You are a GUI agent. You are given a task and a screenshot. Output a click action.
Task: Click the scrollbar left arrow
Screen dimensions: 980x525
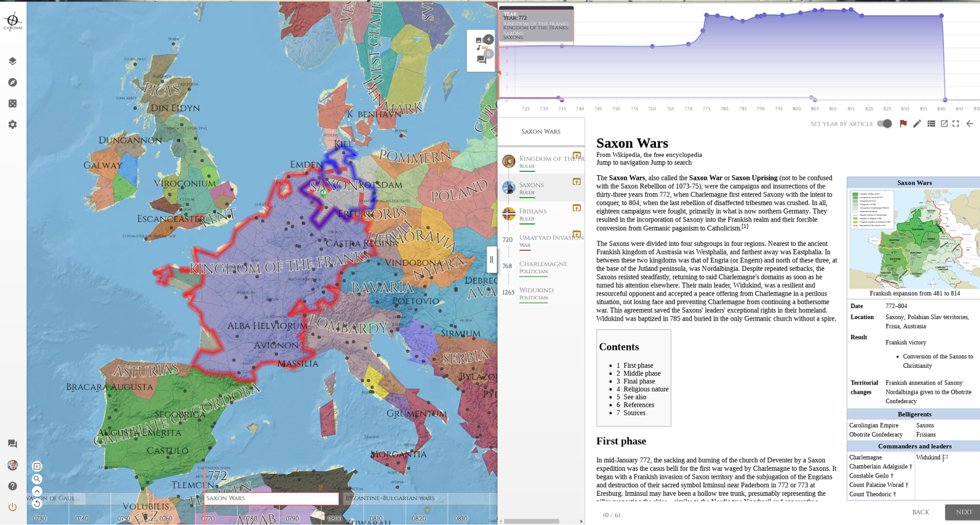tap(501, 521)
